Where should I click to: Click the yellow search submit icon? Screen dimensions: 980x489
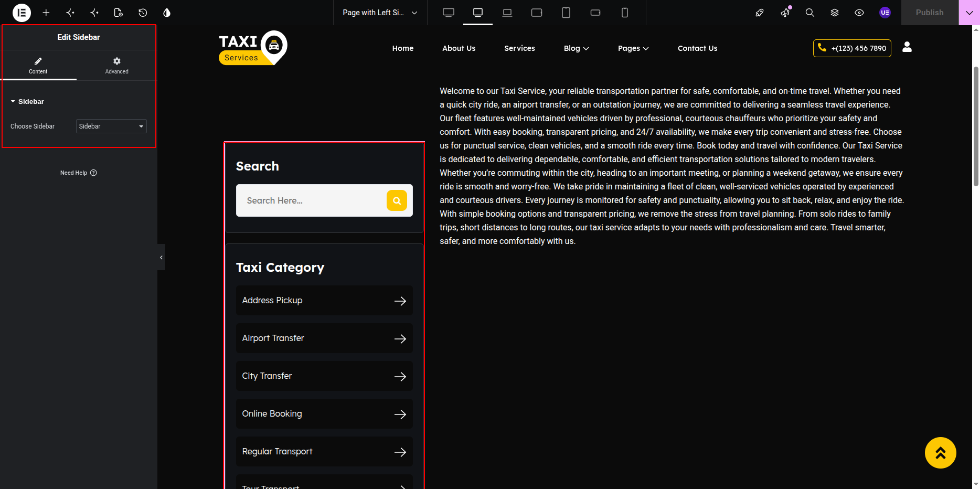[397, 200]
